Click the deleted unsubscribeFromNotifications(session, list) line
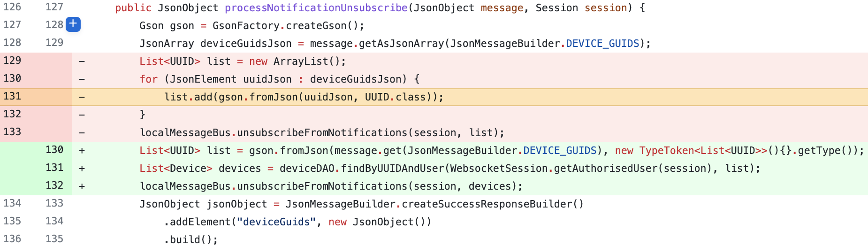The image size is (868, 246). pyautogui.click(x=322, y=133)
